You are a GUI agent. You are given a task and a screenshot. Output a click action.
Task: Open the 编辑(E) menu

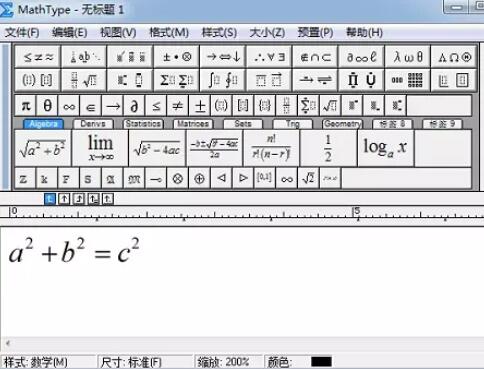pos(70,32)
